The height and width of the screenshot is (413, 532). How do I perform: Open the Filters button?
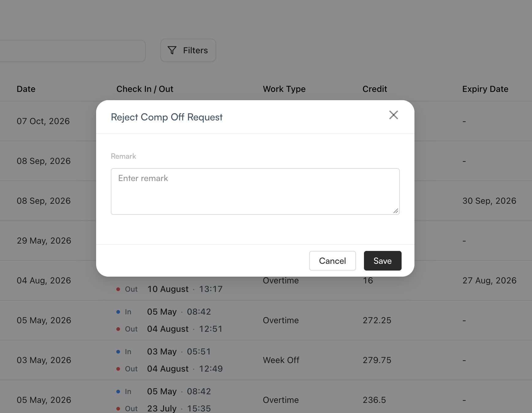point(188,50)
